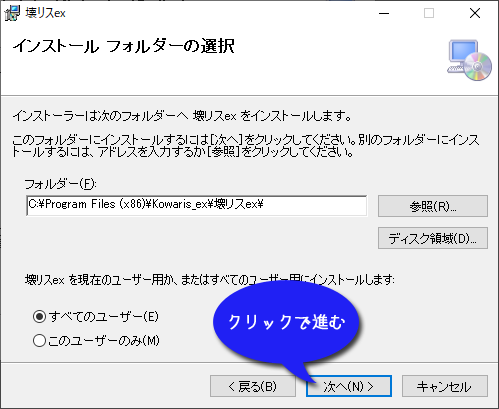Click the フォルダー(F): label

pos(60,184)
